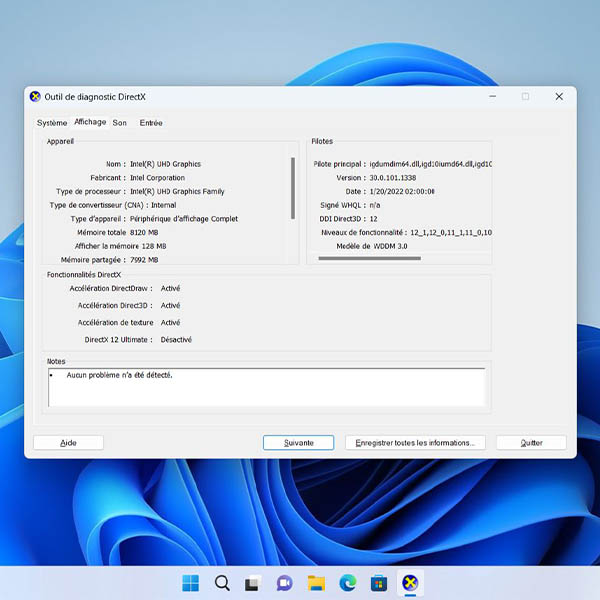Click the DirectX icon in the title bar
The width and height of the screenshot is (600, 600).
[x=36, y=97]
